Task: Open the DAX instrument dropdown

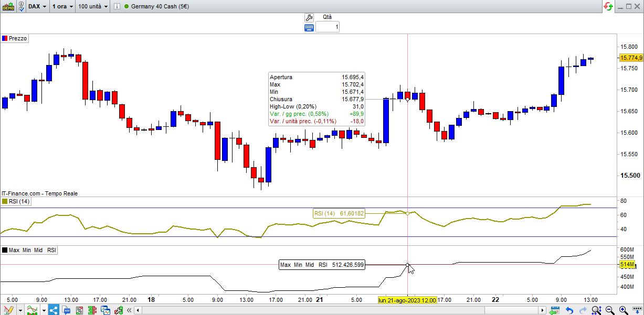Action: coord(37,7)
